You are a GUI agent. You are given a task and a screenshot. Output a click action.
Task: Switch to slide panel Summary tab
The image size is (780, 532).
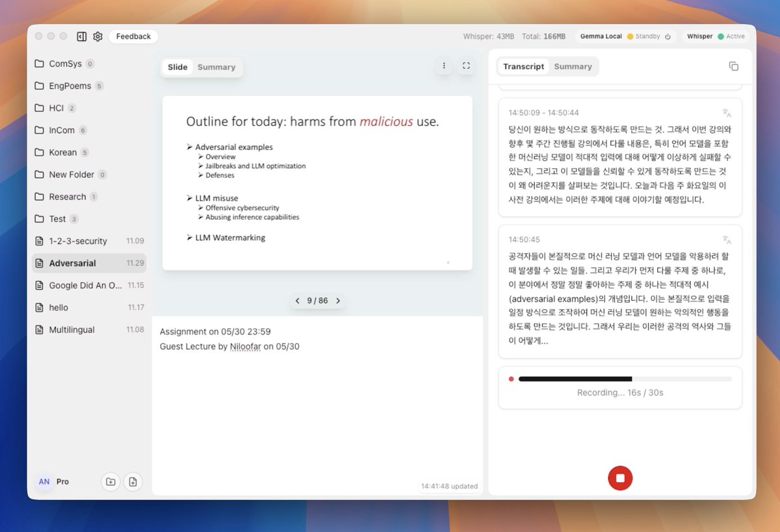pos(216,67)
